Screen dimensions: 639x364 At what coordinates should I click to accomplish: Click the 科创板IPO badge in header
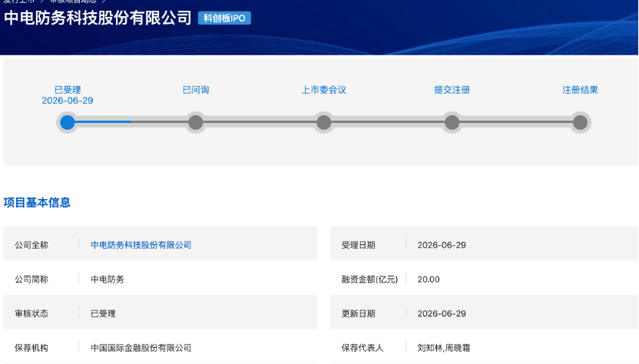224,18
